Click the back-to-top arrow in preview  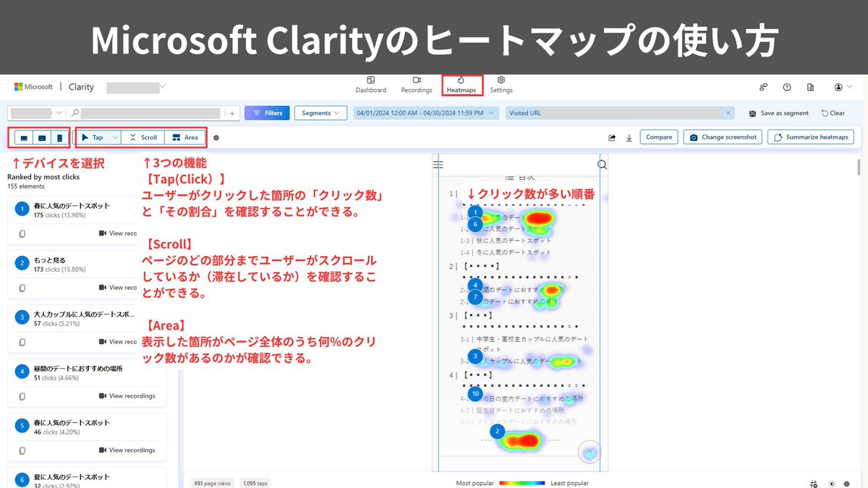point(590,453)
